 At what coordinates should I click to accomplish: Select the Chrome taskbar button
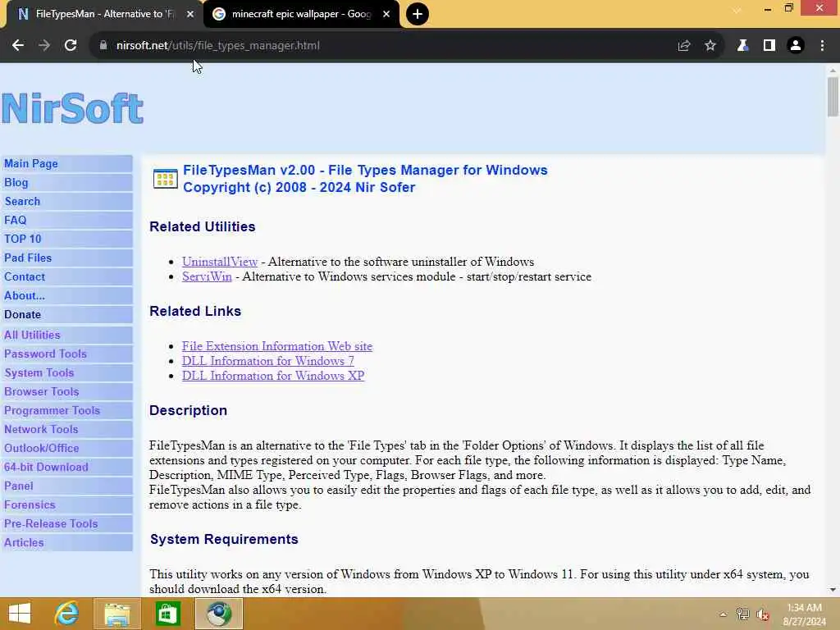pyautogui.click(x=218, y=614)
